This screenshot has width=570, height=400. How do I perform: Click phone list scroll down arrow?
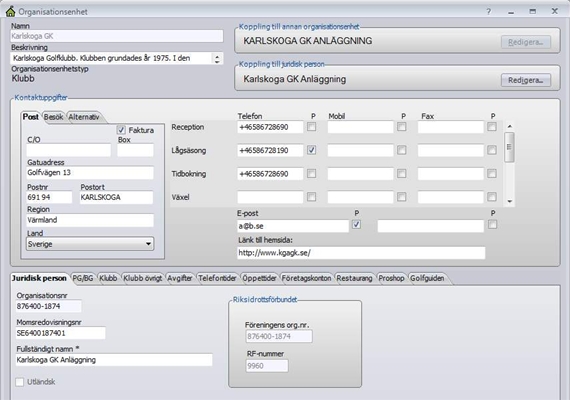tap(510, 201)
